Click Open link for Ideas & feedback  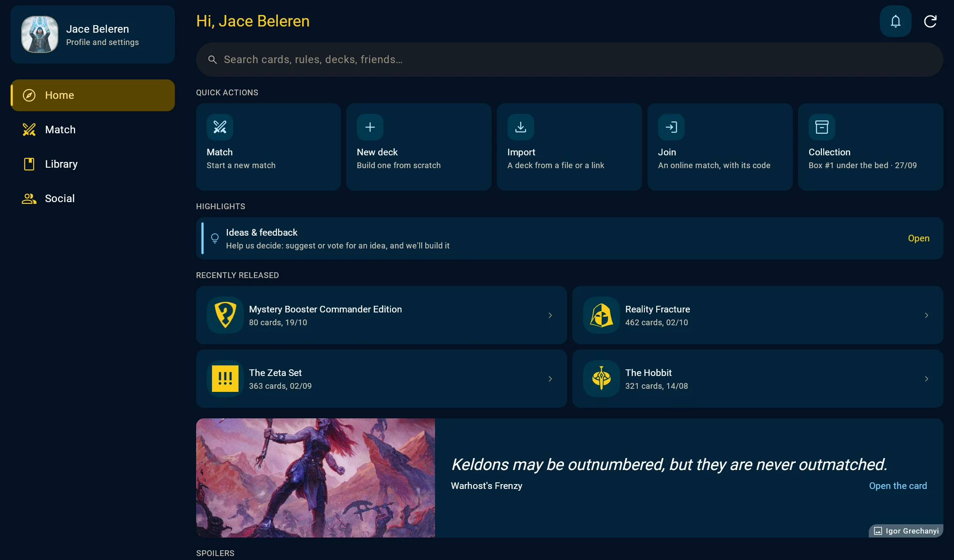(919, 238)
